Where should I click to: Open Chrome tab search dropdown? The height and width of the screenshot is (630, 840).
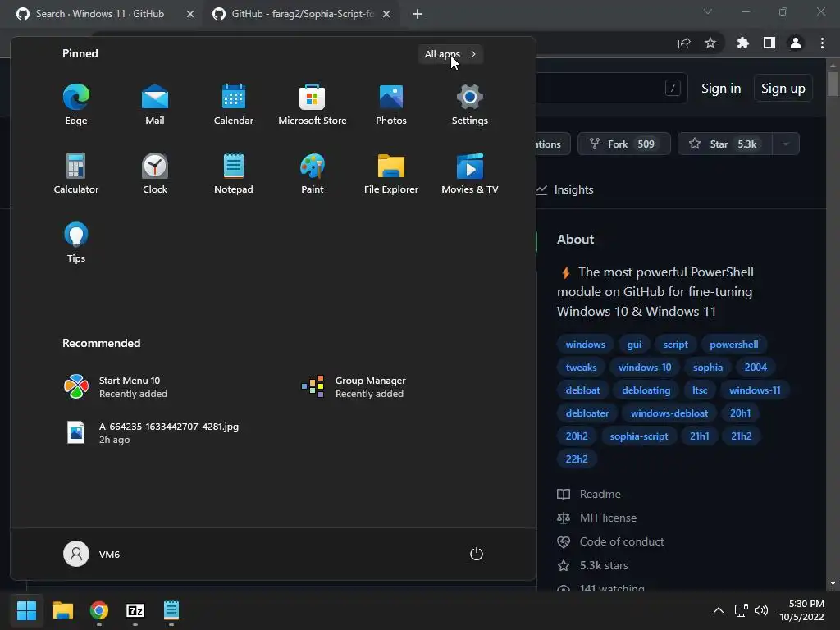point(708,11)
